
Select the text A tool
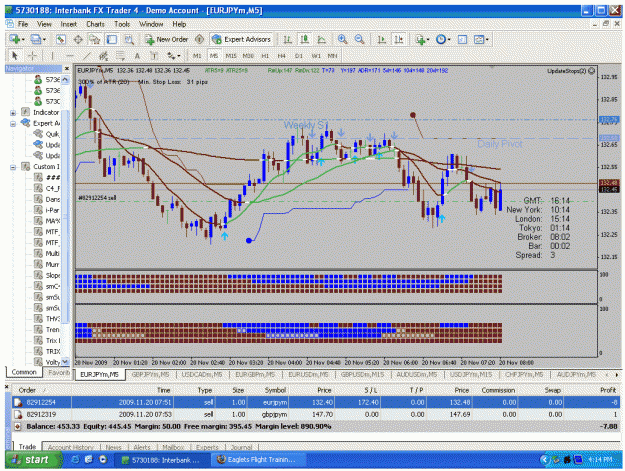tap(137, 55)
